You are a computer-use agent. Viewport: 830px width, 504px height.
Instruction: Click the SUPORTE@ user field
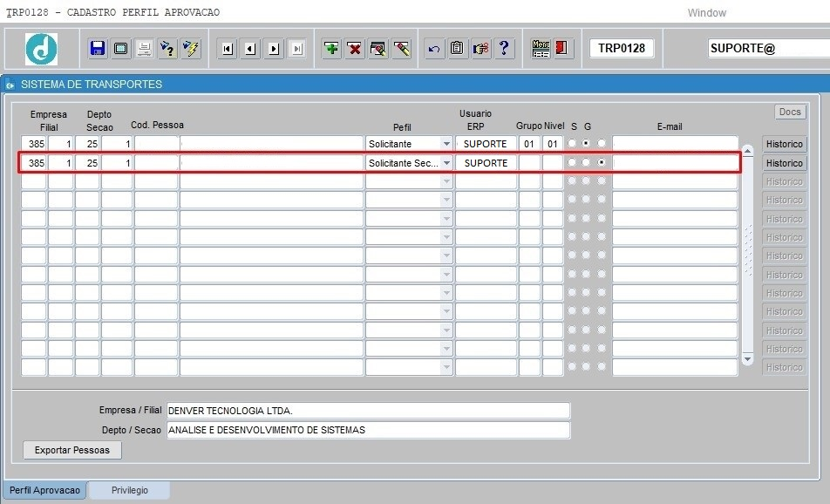click(x=769, y=48)
